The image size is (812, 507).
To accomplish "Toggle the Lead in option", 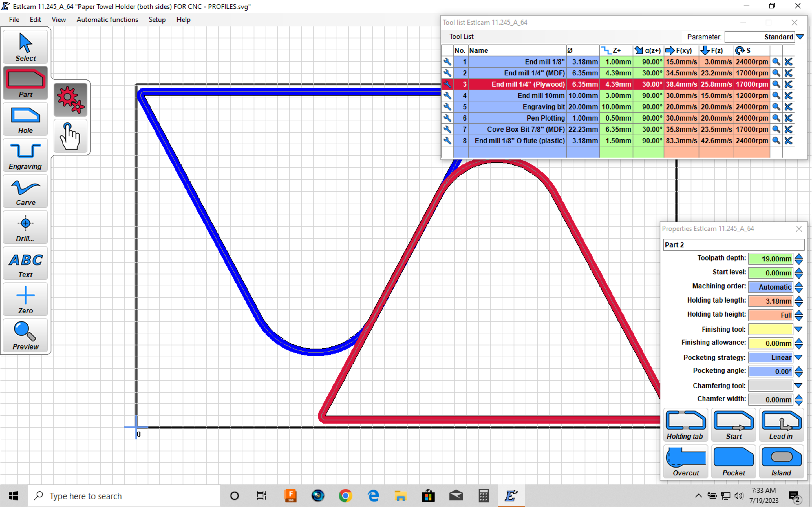I will coord(782,425).
